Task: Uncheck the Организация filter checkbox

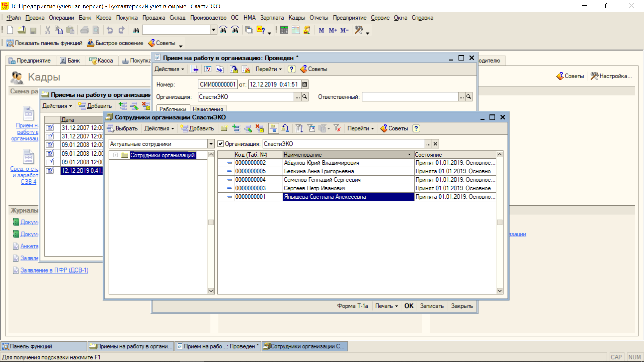Action: 221,144
